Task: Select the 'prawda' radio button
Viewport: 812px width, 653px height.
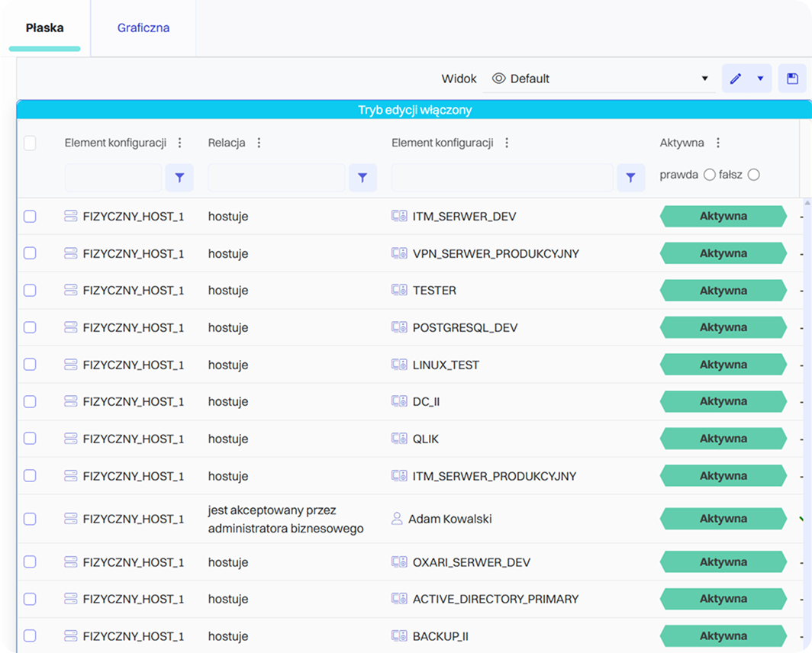Action: pyautogui.click(x=709, y=175)
